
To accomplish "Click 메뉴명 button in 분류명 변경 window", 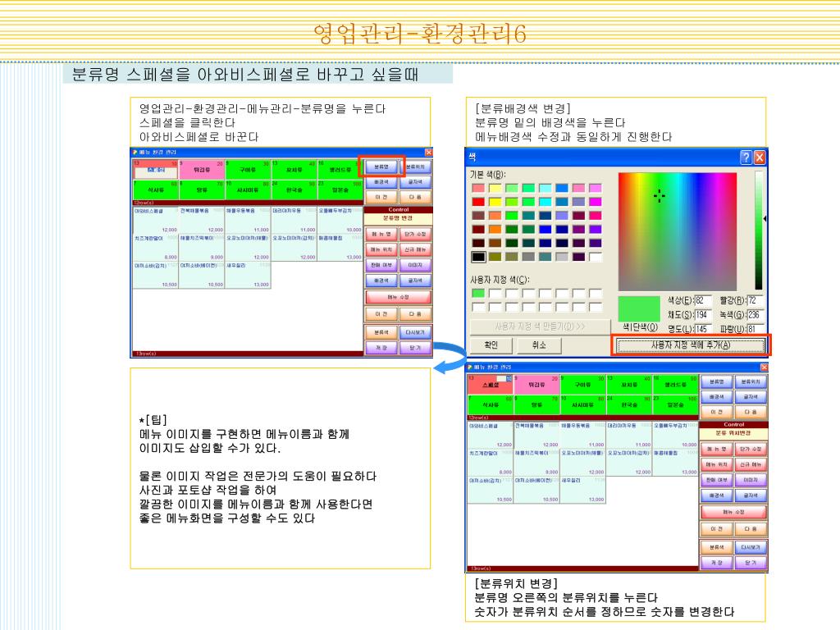I will pyautogui.click(x=381, y=234).
